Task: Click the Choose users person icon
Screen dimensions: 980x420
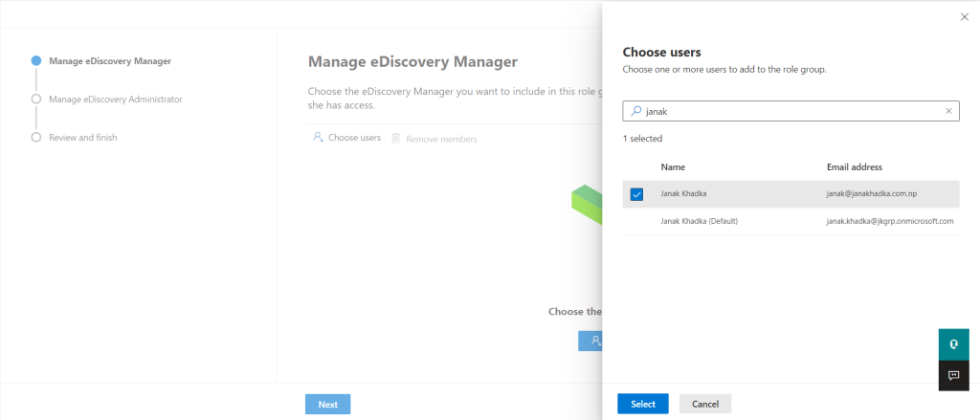Action: tap(318, 138)
